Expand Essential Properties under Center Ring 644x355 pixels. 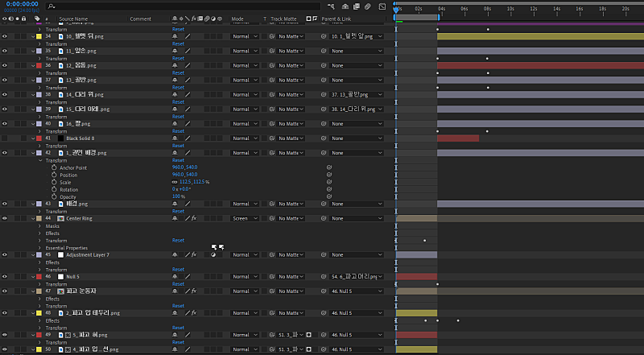coord(40,248)
